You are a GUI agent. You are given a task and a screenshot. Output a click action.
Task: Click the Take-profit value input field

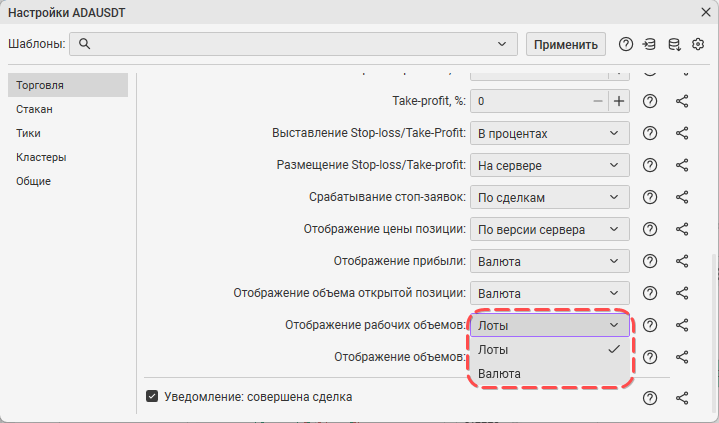[530, 101]
